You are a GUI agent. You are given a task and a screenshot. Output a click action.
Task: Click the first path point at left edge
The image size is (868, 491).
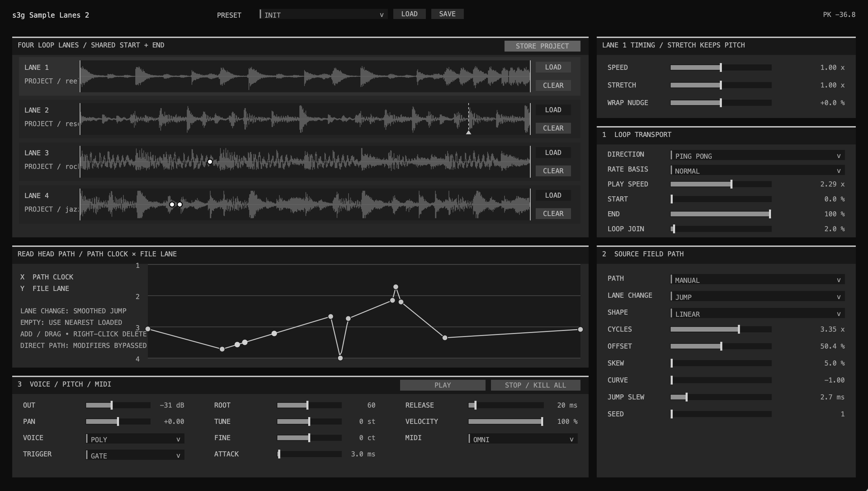click(x=148, y=329)
